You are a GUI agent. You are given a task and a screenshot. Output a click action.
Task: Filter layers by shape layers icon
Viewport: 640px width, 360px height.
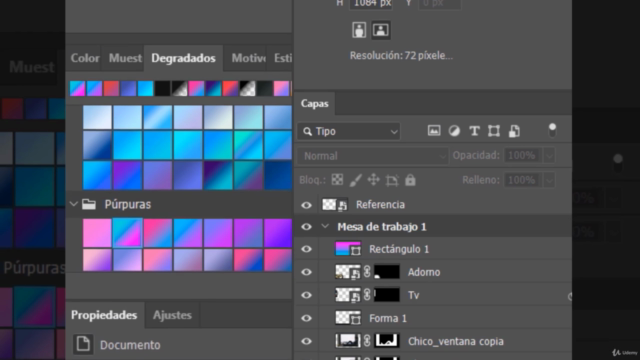[x=494, y=131]
